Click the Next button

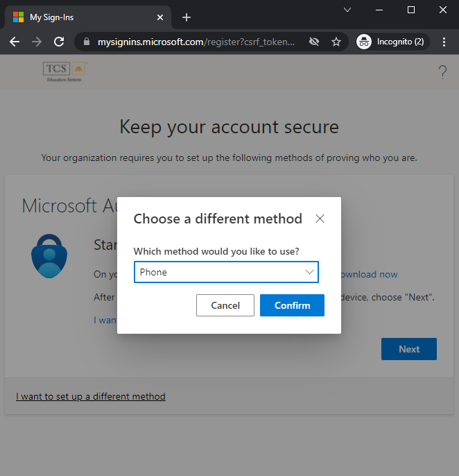pos(409,349)
